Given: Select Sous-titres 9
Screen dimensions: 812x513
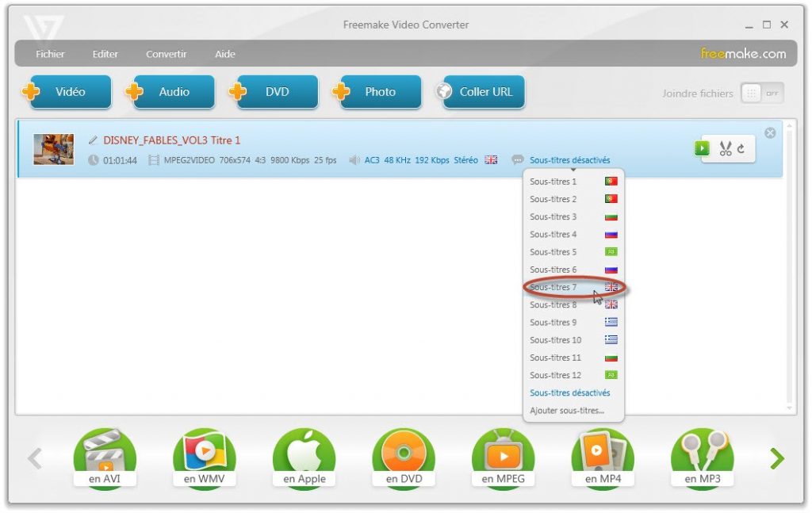Looking at the screenshot, I should click(x=573, y=323).
